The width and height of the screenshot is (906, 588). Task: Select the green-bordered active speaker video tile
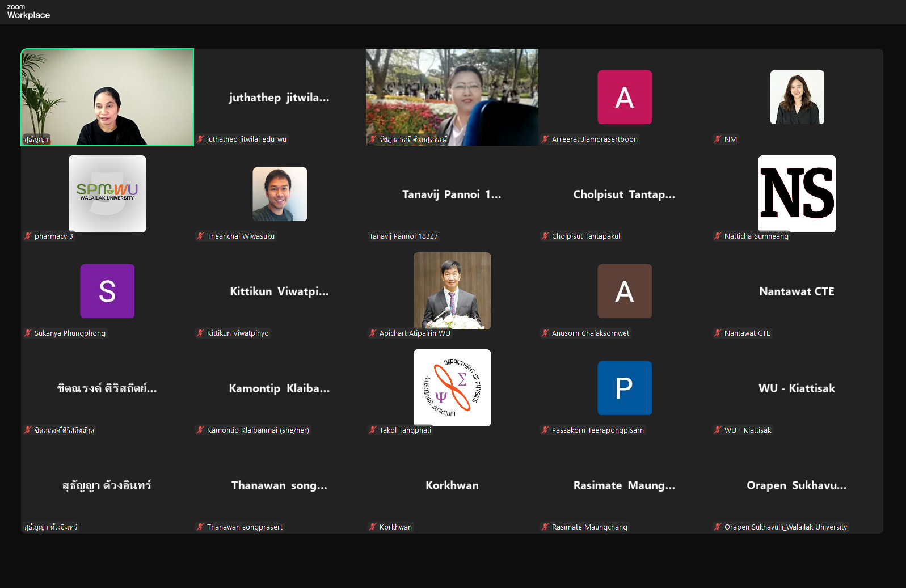tap(107, 97)
